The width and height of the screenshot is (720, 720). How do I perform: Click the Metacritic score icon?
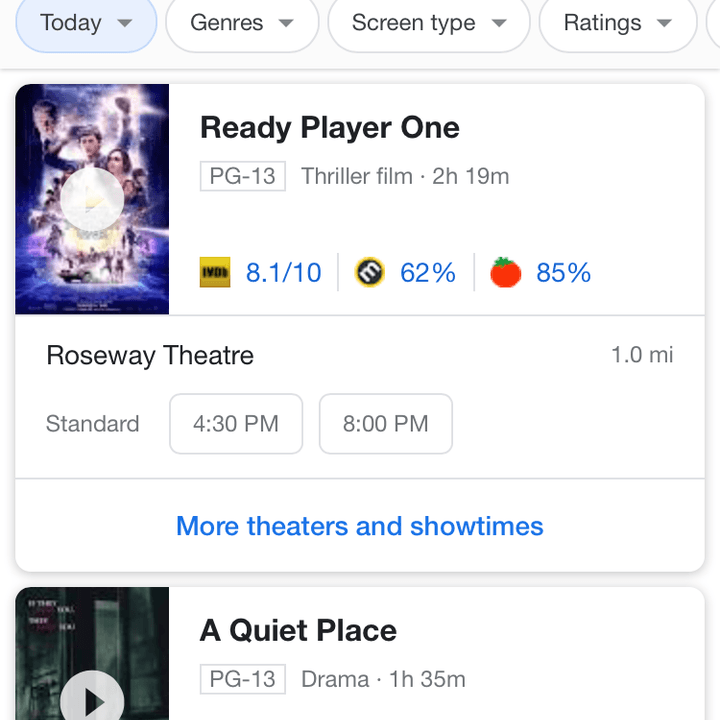[370, 272]
